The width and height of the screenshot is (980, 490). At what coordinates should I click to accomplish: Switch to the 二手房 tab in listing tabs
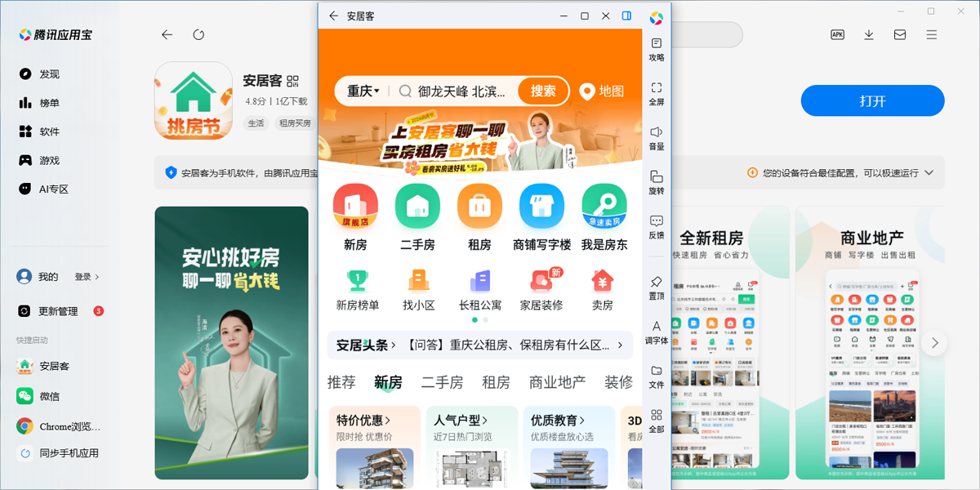(x=442, y=382)
